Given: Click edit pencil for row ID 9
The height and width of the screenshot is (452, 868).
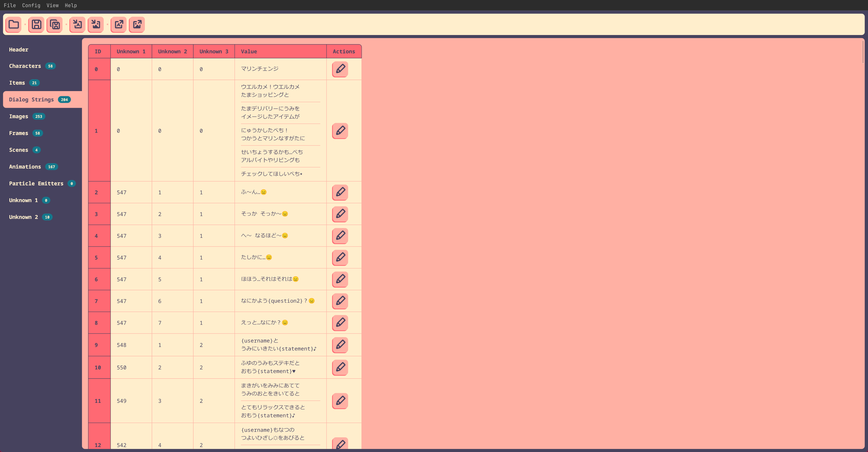Looking at the screenshot, I should (x=340, y=345).
